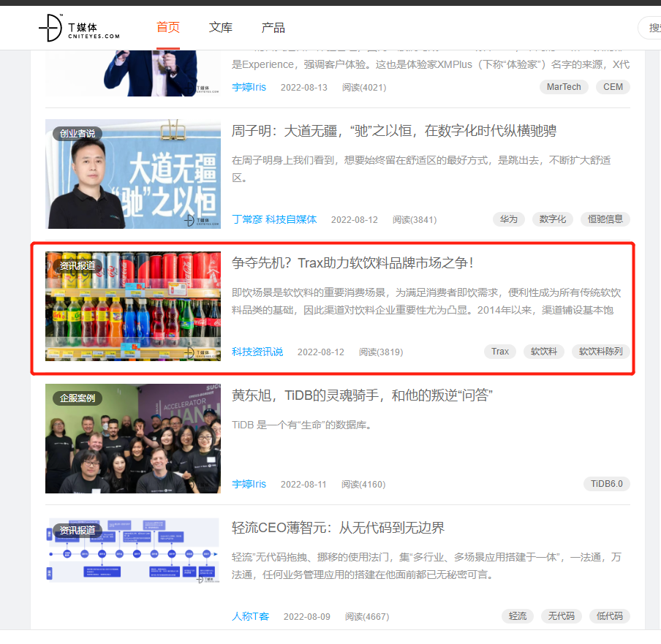Open author 科技资讯说
The image size is (661, 644).
point(257,352)
